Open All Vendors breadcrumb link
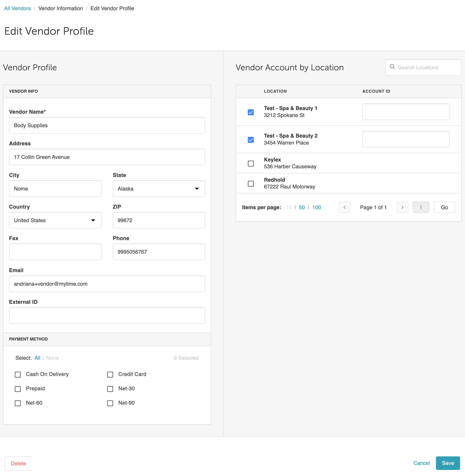Viewport: 465px width, 476px height. tap(17, 8)
